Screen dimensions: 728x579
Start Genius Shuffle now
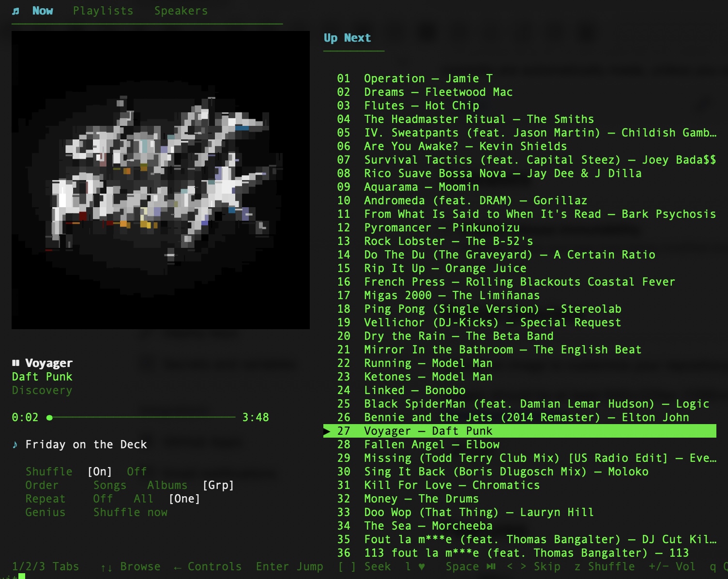(130, 512)
